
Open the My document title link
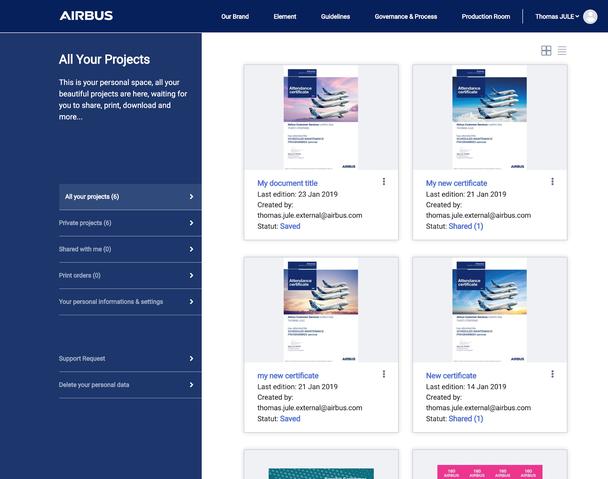tap(287, 183)
